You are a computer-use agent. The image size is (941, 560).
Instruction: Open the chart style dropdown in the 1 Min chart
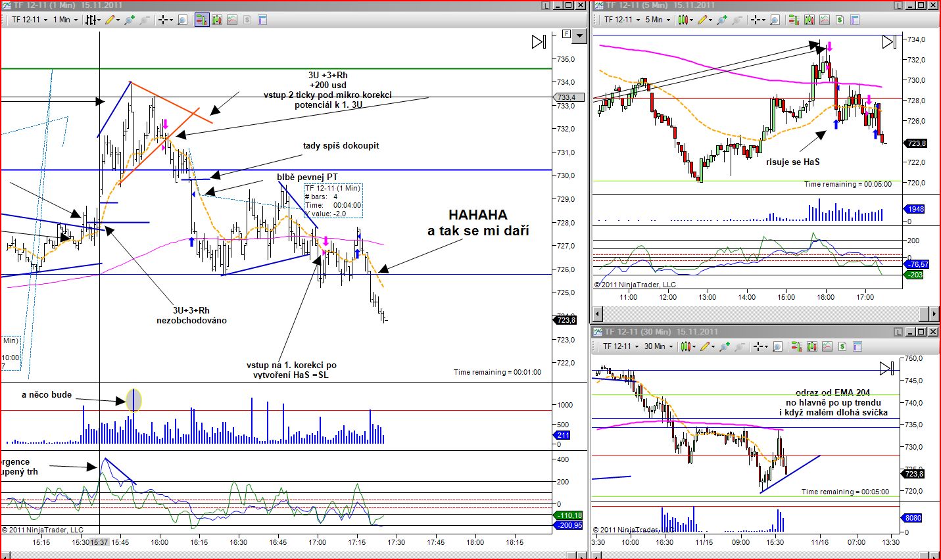[93, 20]
